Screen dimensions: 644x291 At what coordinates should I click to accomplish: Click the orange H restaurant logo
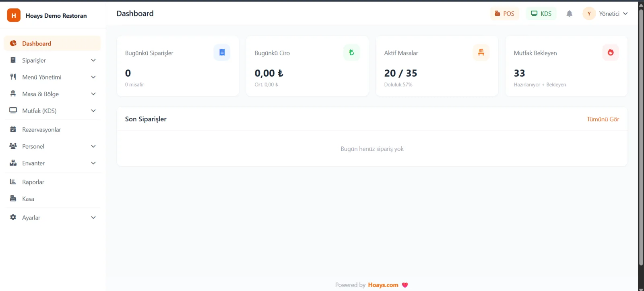[x=14, y=15]
